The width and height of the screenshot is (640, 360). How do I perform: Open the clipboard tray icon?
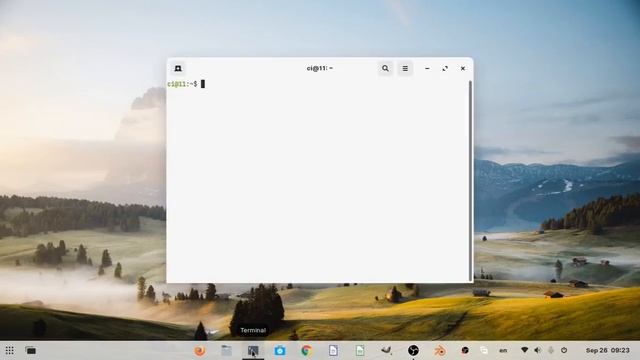pos(484,351)
